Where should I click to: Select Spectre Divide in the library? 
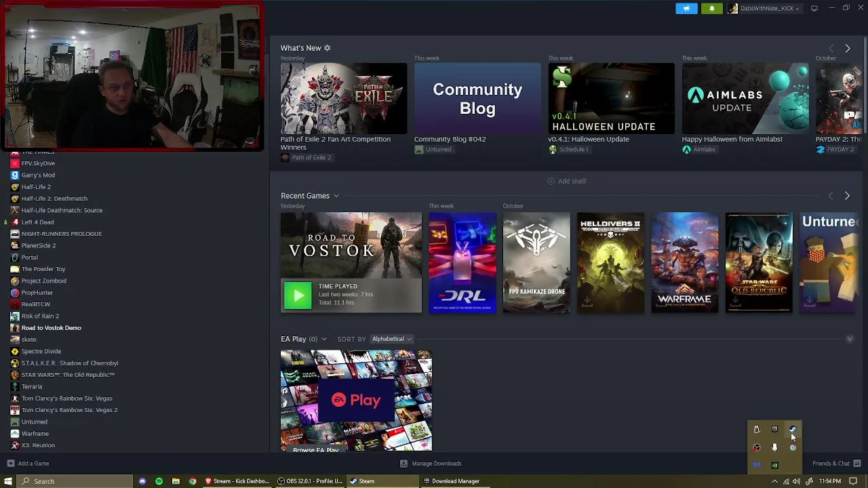(41, 351)
